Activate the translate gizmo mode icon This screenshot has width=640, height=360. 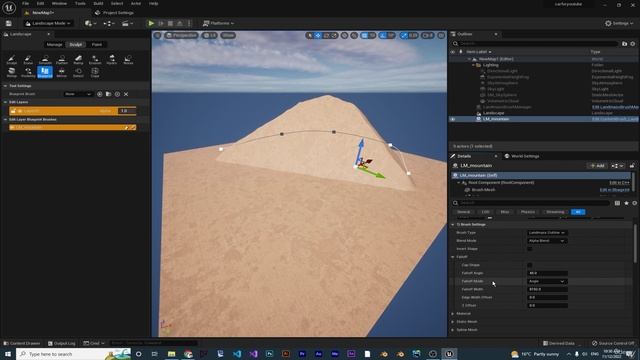pyautogui.click(x=318, y=36)
